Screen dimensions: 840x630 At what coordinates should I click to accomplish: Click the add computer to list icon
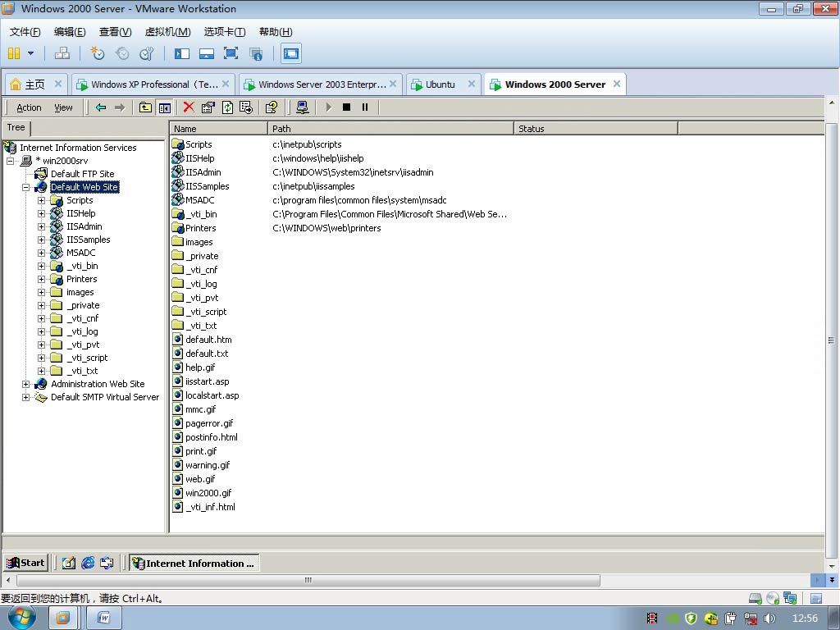click(303, 107)
